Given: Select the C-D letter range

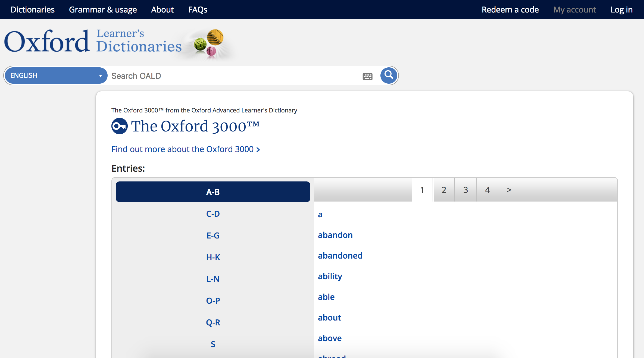Looking at the screenshot, I should click(213, 214).
